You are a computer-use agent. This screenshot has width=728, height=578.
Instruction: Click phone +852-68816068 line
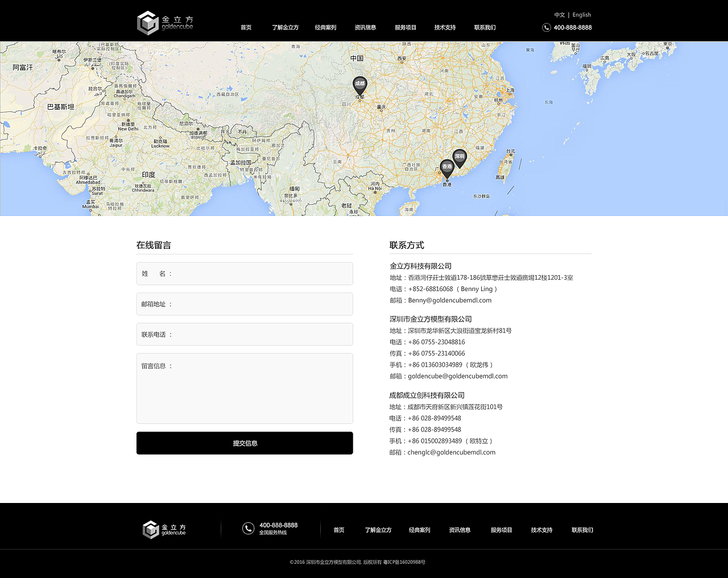pos(444,289)
